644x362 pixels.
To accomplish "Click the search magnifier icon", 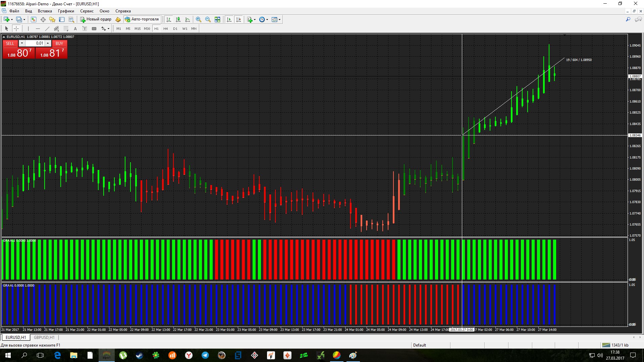I will coord(628,19).
